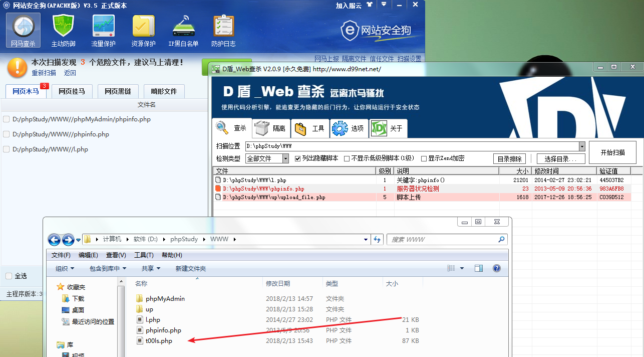Click the 文件名 column header in 网站安全狗
This screenshot has height=357, width=644.
pos(146,105)
